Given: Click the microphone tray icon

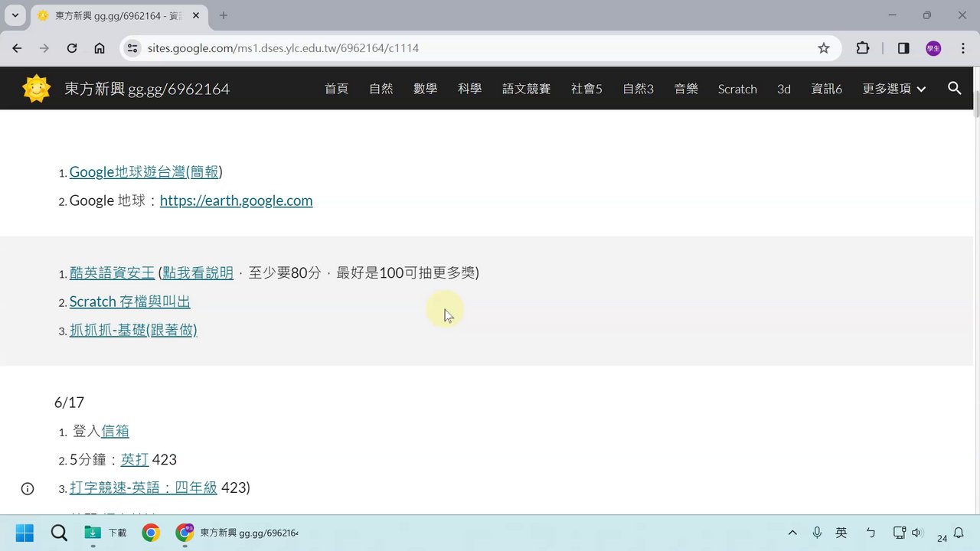Looking at the screenshot, I should 817,533.
